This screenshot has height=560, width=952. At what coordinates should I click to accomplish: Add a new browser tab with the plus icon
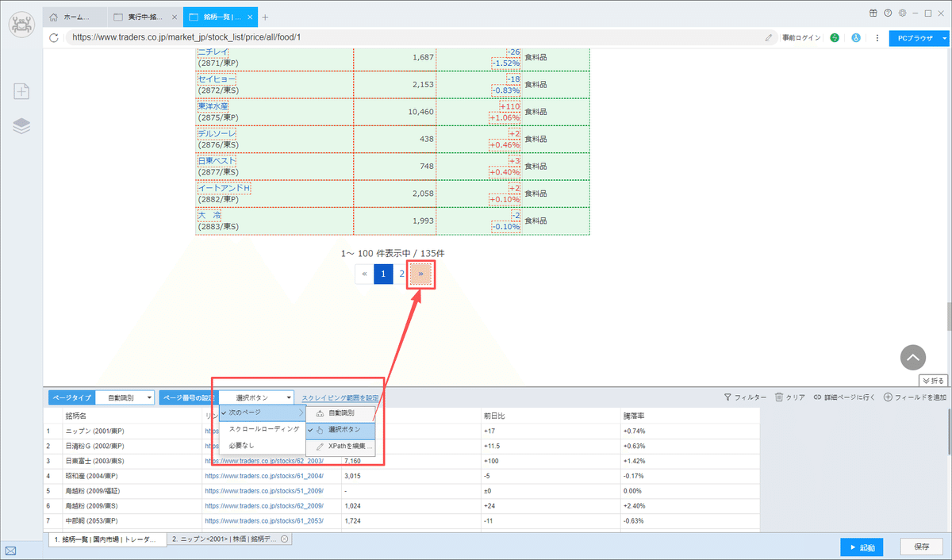265,17
